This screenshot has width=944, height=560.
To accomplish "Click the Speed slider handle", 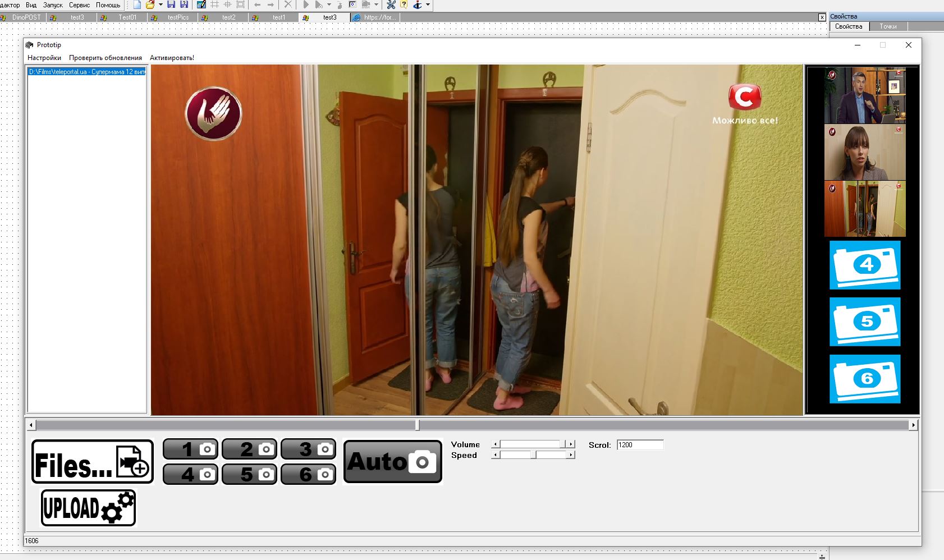I will pyautogui.click(x=534, y=455).
